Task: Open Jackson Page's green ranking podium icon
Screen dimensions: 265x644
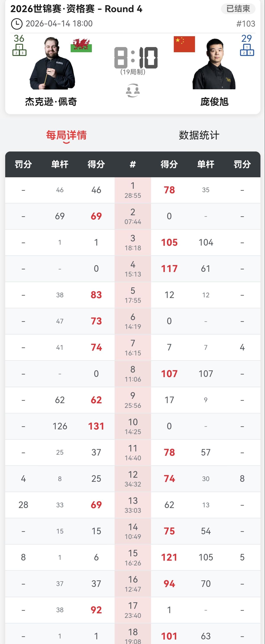Action: point(19,50)
